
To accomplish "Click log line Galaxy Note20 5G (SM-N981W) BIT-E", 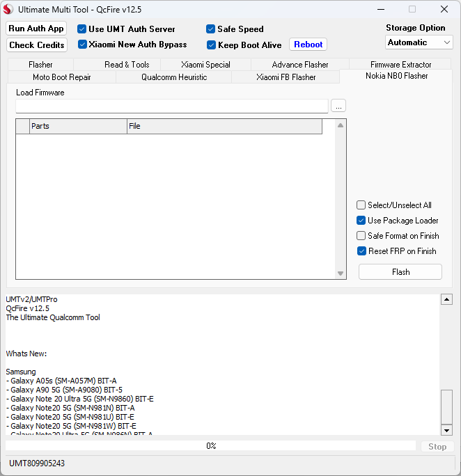I will (71, 426).
